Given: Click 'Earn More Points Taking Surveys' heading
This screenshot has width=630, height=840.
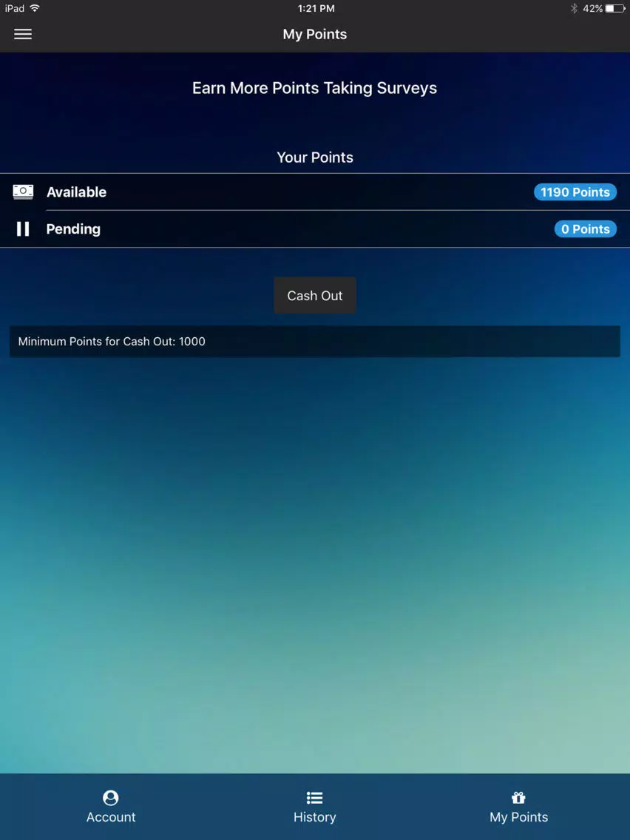Looking at the screenshot, I should 314,88.
